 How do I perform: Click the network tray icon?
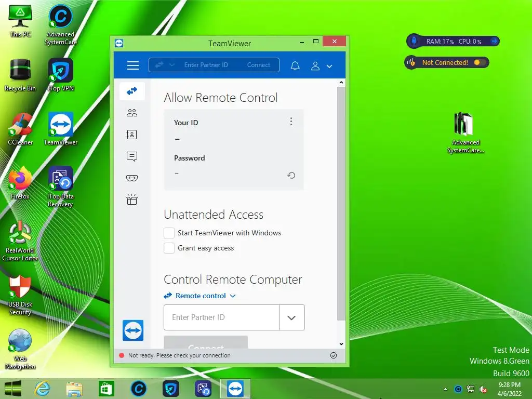point(471,389)
